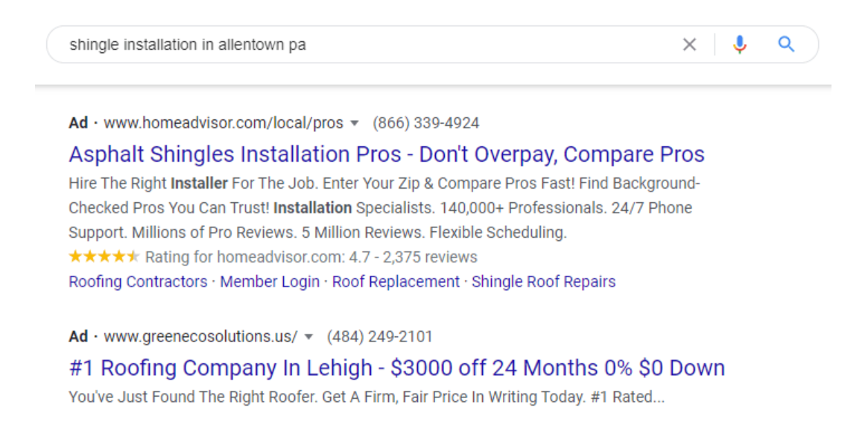This screenshot has height=428, width=868.
Task: Click the Ad label beside homeadvisor URL
Action: (78, 123)
